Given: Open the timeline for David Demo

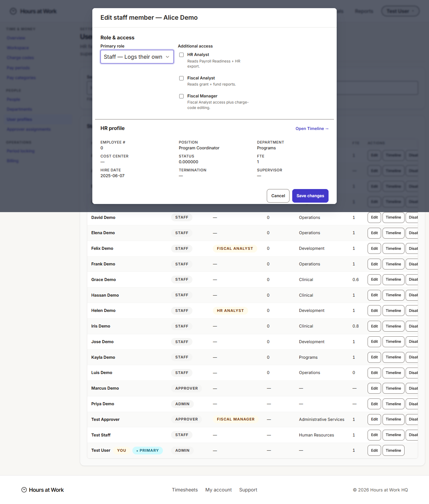Looking at the screenshot, I should click(x=393, y=218).
